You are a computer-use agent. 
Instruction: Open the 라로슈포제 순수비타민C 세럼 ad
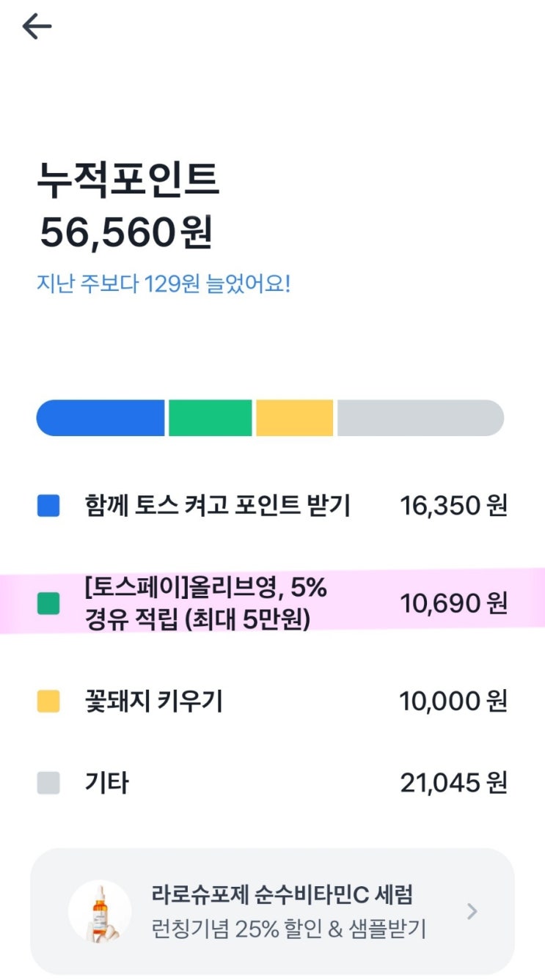tap(282, 894)
